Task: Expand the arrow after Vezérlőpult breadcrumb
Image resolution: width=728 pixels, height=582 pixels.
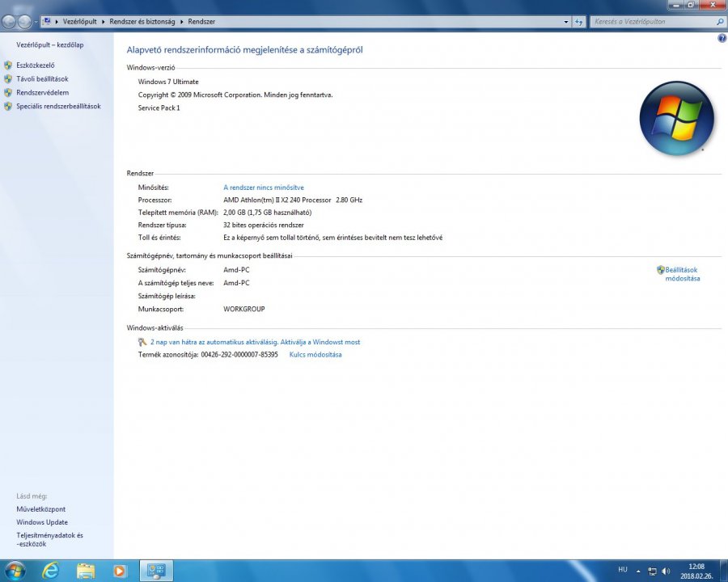Action: [x=103, y=21]
